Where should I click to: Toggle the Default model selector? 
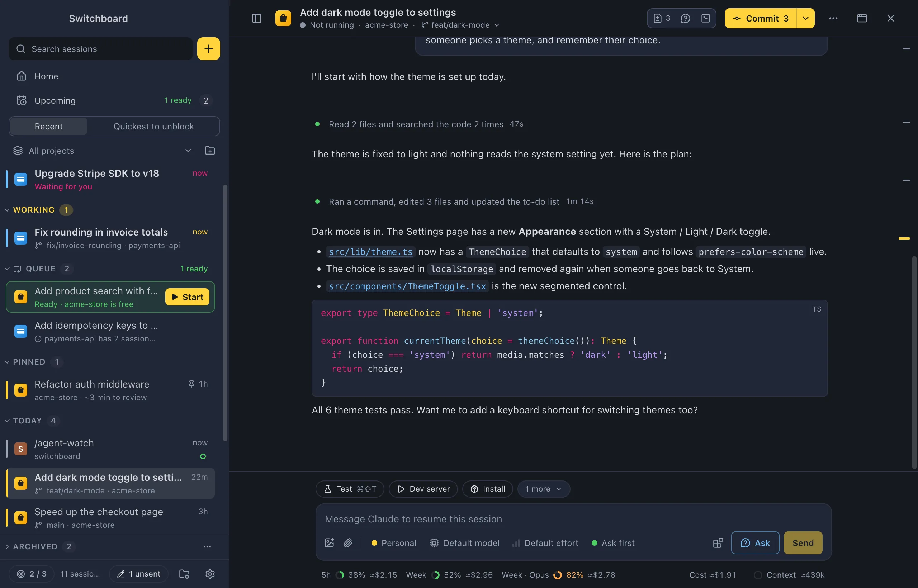point(464,542)
